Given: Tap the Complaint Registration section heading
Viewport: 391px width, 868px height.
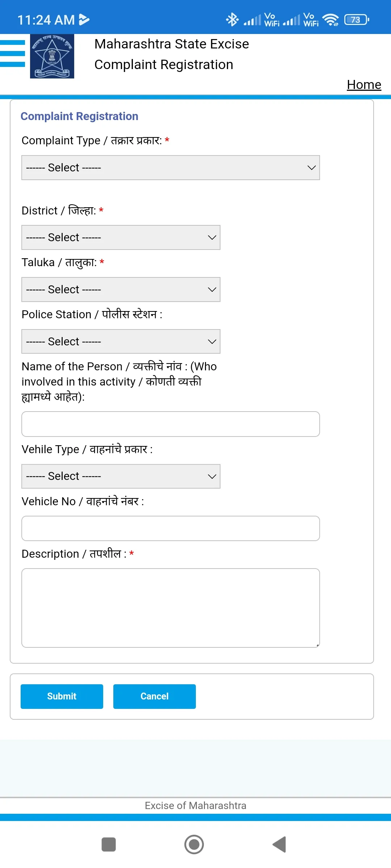Looking at the screenshot, I should (79, 116).
